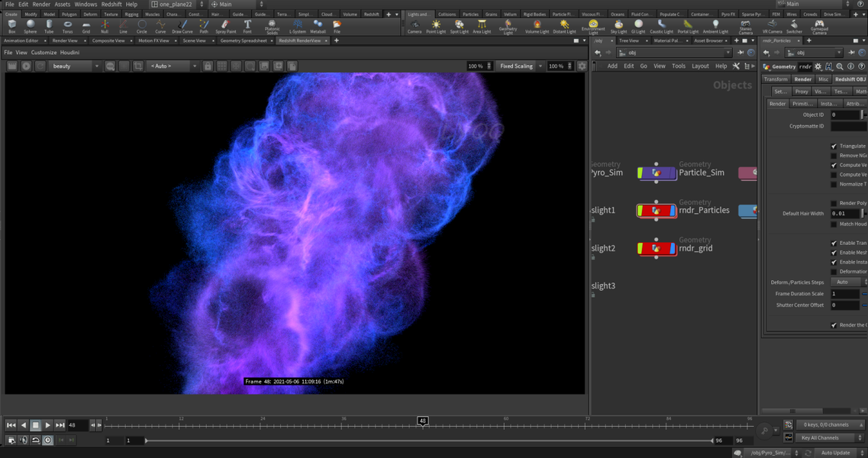868x458 pixels.
Task: Open the Deform./Particles Steps Auto dropdown
Action: pos(847,282)
